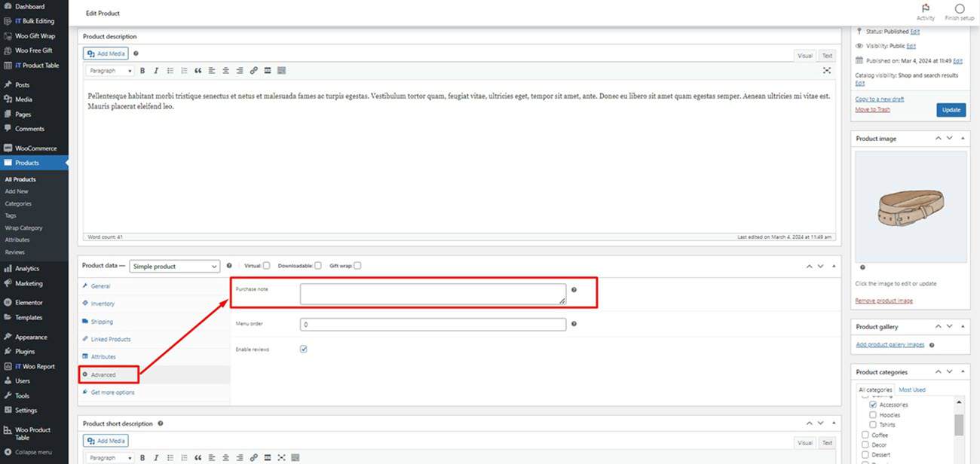The width and height of the screenshot is (980, 464).
Task: Select the Italic formatting icon
Action: [x=156, y=70]
